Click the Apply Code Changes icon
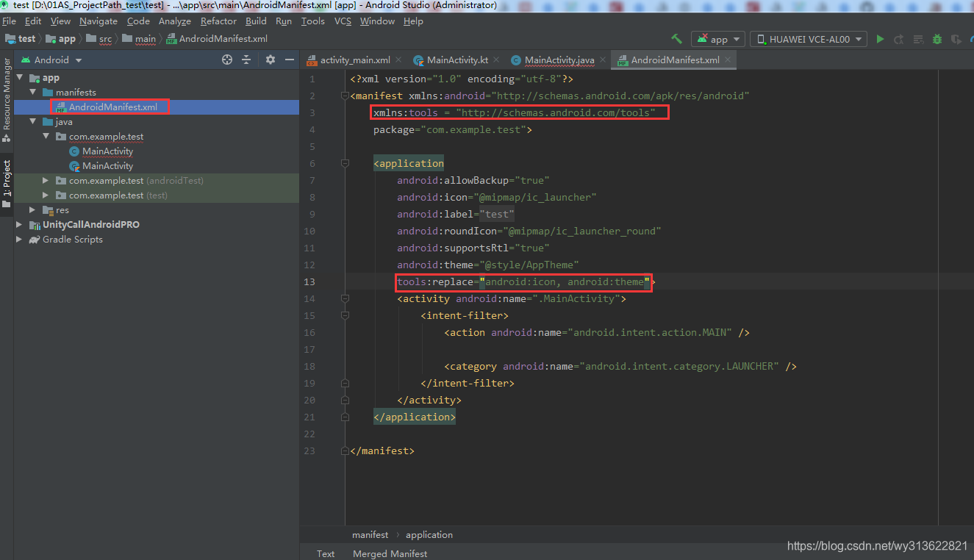 (x=918, y=39)
